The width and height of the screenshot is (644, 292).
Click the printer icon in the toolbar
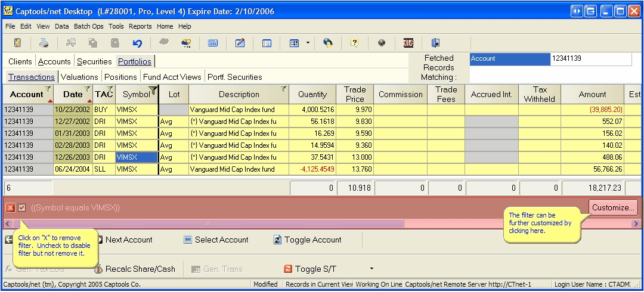[x=44, y=43]
